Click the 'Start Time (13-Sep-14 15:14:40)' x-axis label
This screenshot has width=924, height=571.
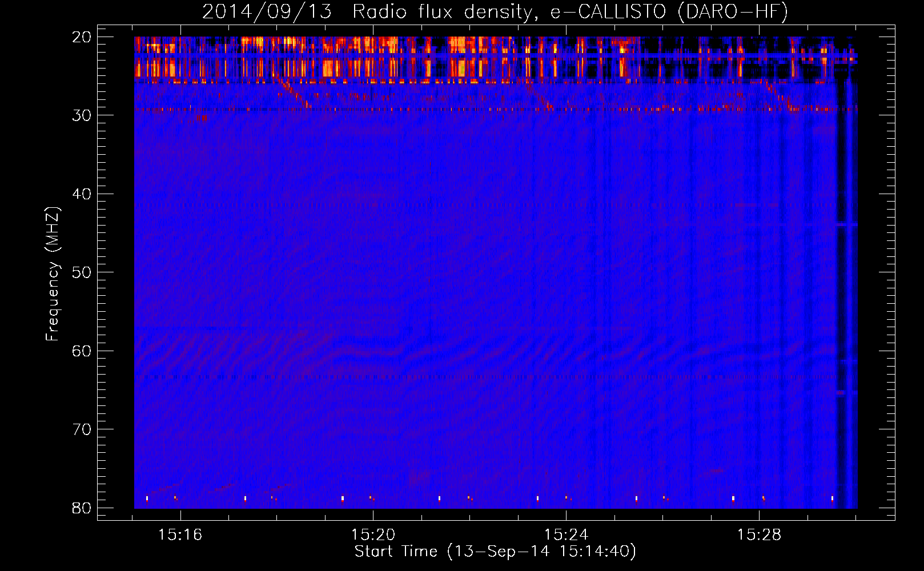(495, 552)
